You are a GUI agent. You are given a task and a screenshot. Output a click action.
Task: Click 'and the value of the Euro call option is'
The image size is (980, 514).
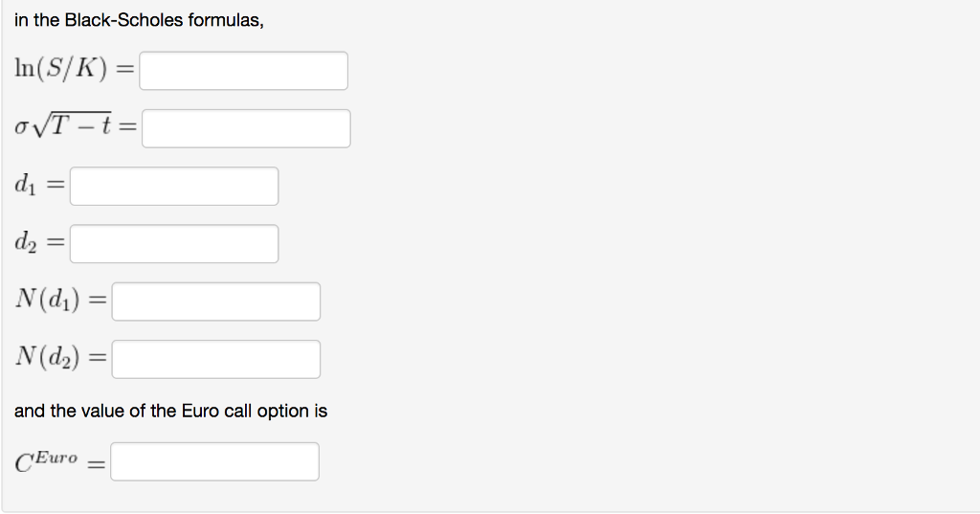pyautogui.click(x=170, y=411)
